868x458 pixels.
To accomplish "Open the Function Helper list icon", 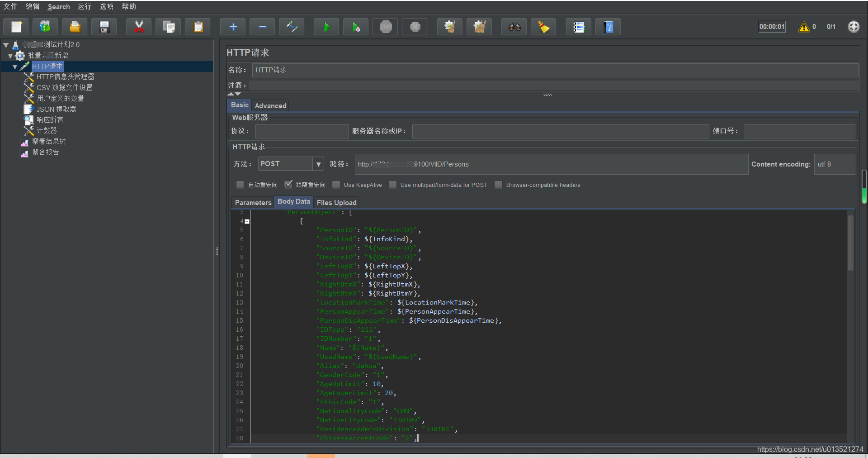I will [579, 27].
